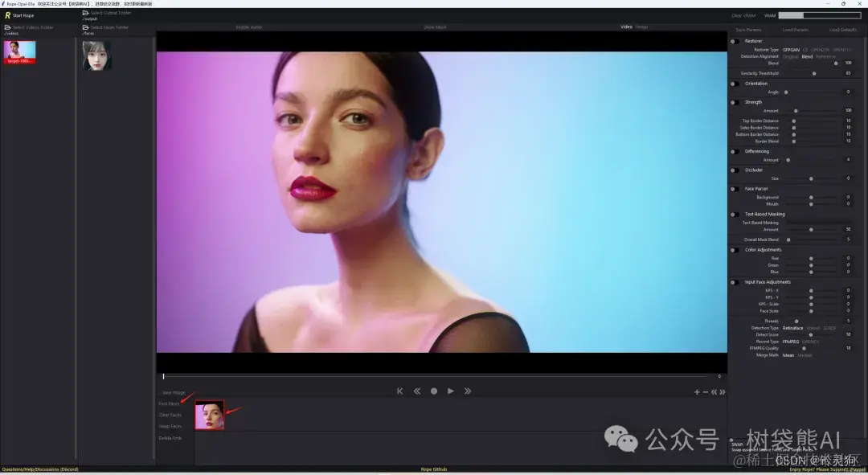The image size is (868, 475).
Task: Open Select Output Folder folder icon
Action: pos(85,13)
